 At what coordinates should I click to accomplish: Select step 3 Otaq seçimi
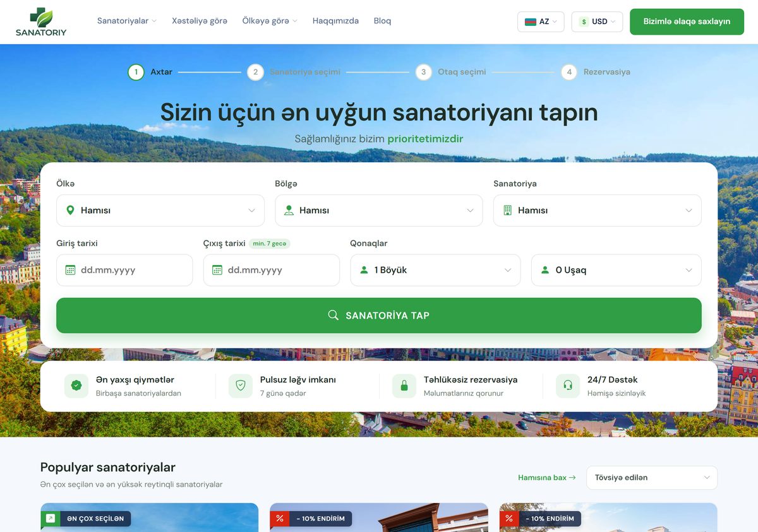[x=451, y=72]
